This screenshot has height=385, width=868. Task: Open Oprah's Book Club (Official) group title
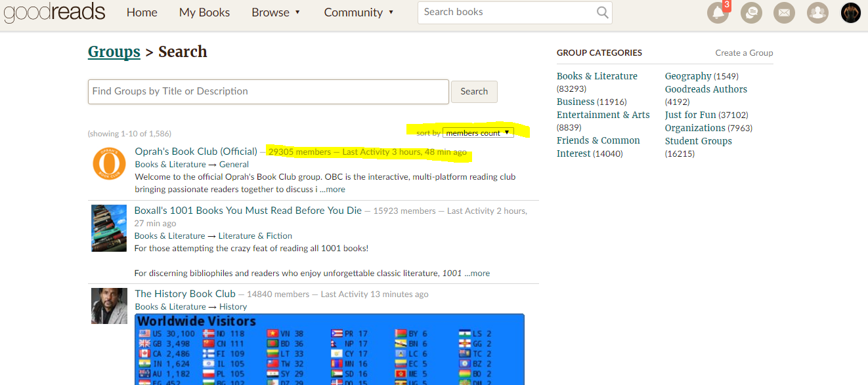coord(196,152)
